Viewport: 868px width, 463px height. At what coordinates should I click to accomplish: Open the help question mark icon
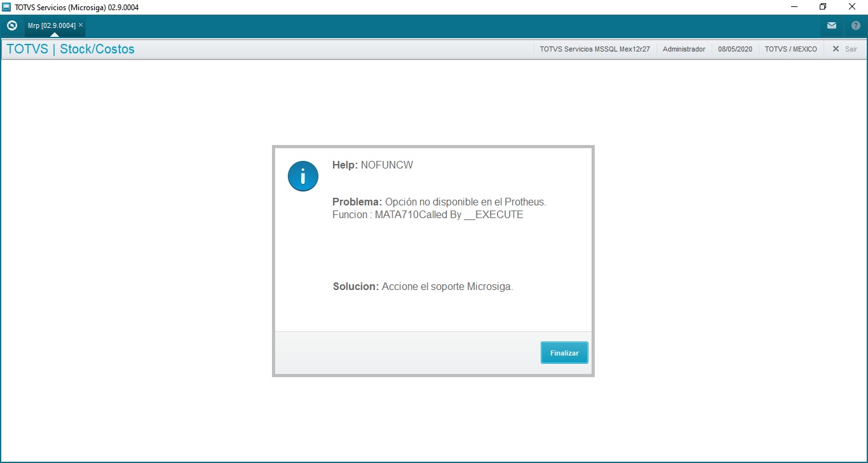[855, 25]
